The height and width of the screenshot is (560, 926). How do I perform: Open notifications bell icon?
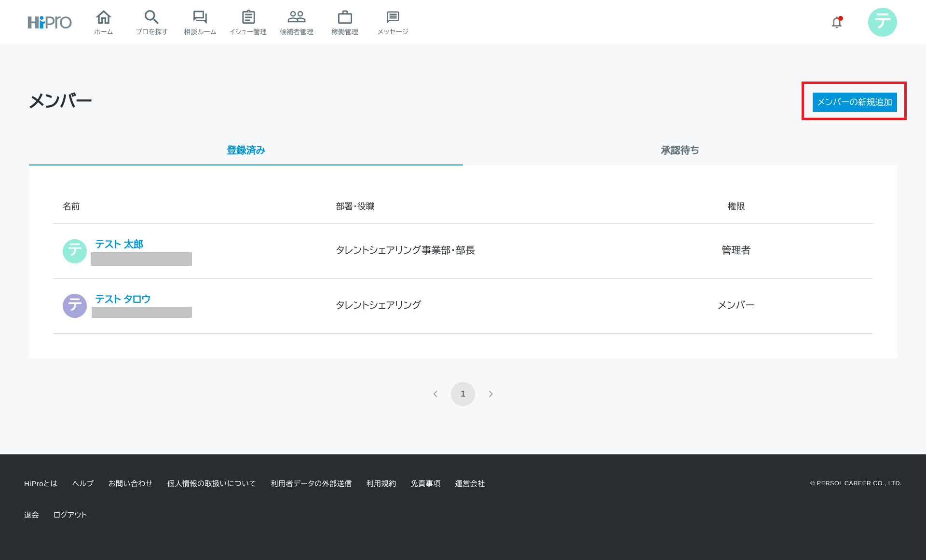click(837, 23)
